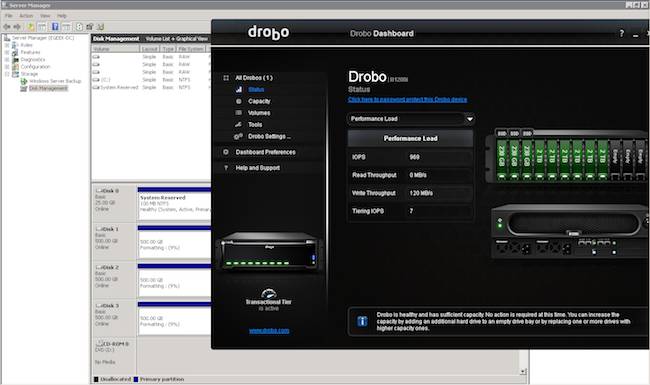Select Volumes in Drobo sidebar
This screenshot has height=385, width=650.
click(x=259, y=113)
